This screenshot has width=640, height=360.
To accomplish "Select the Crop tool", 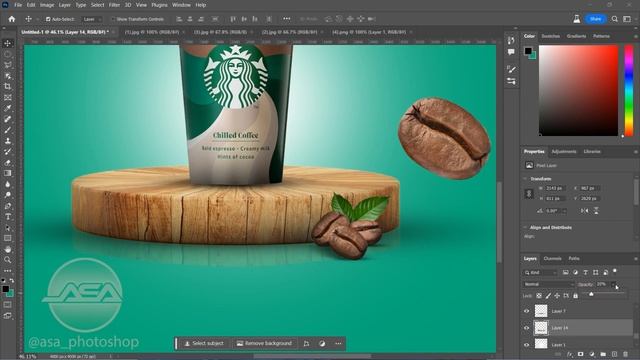I will pos(7,87).
